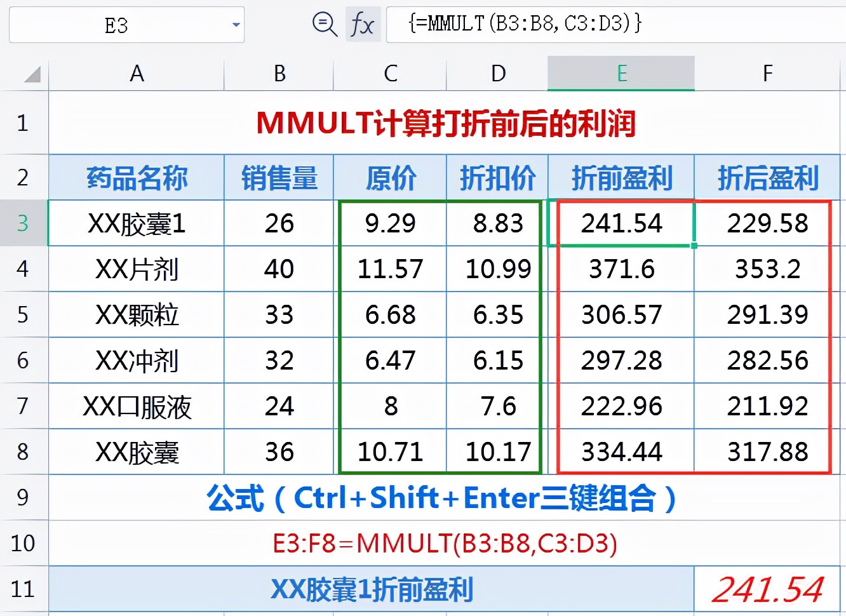Select row 9 header
Screen dimensions: 846x616
pyautogui.click(x=23, y=497)
